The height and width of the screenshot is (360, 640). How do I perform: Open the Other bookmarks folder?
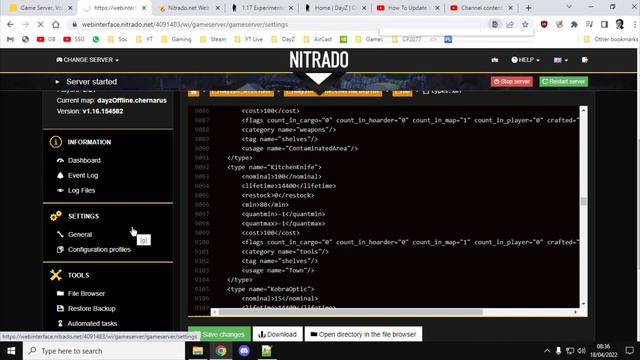[x=611, y=39]
